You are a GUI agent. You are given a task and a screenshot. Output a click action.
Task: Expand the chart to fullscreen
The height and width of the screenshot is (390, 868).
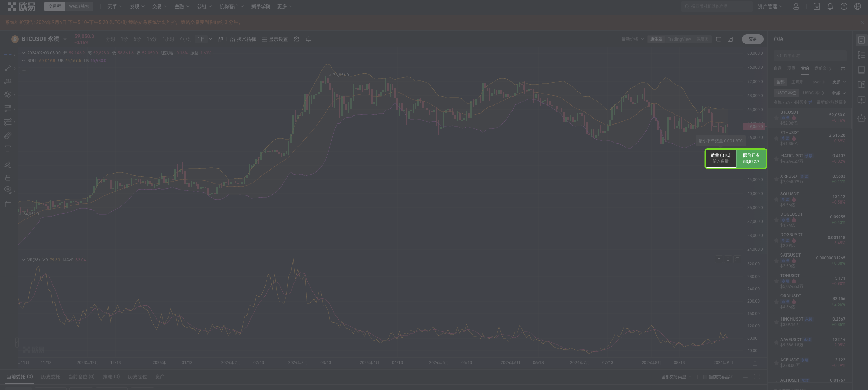(x=730, y=39)
